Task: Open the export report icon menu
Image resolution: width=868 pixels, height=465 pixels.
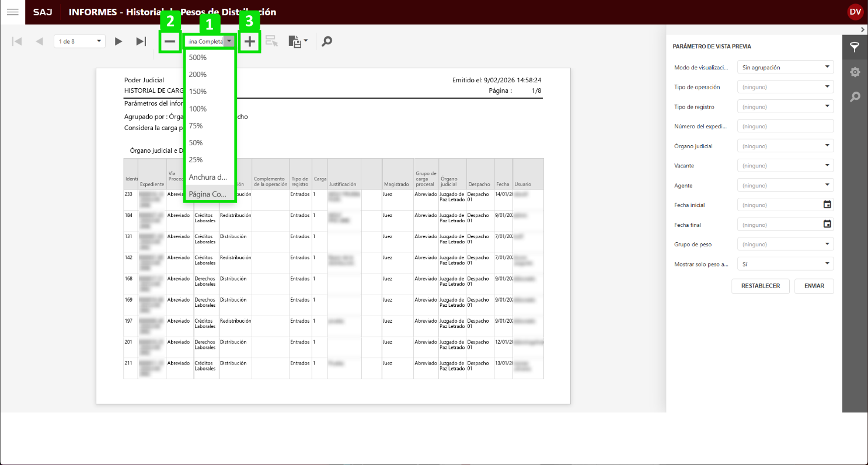Action: coord(298,41)
